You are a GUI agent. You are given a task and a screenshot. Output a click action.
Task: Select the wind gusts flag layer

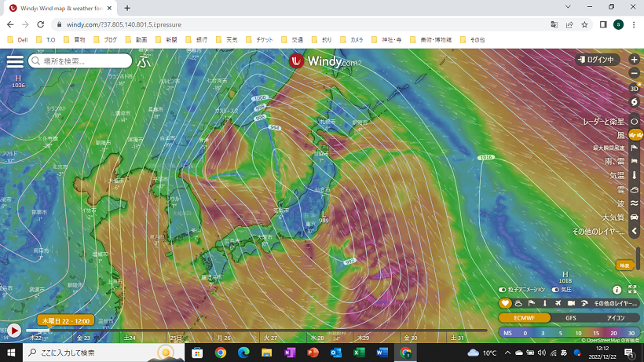[634, 148]
